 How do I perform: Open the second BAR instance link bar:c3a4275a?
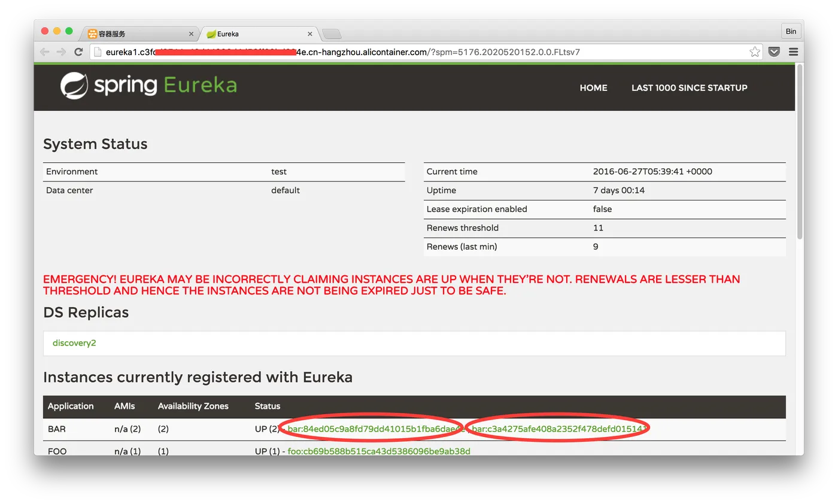point(559,429)
